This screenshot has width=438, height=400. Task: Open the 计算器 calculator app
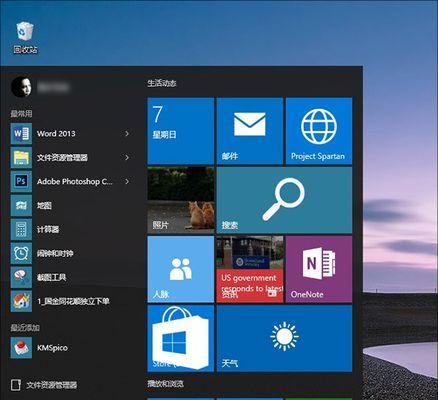click(71, 230)
